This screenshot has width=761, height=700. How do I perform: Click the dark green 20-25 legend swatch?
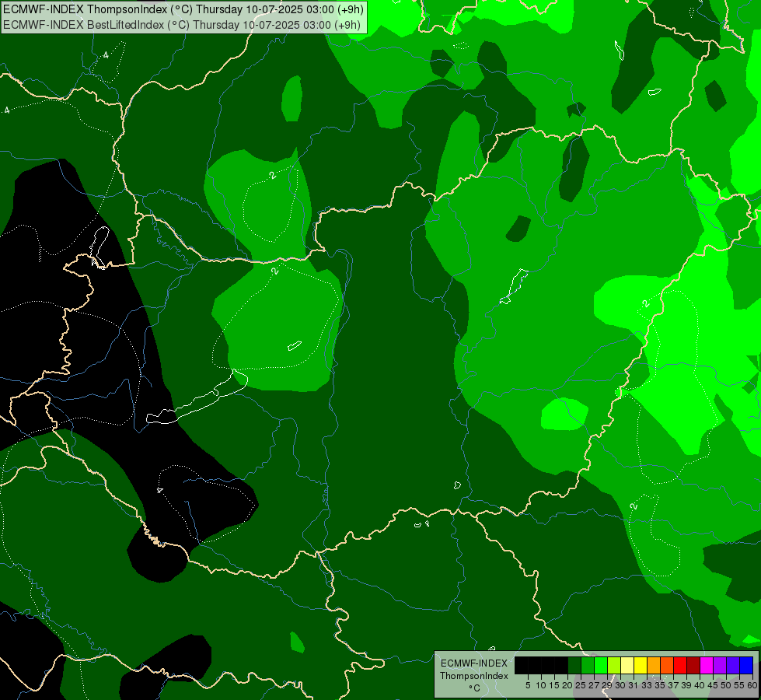pos(574,665)
